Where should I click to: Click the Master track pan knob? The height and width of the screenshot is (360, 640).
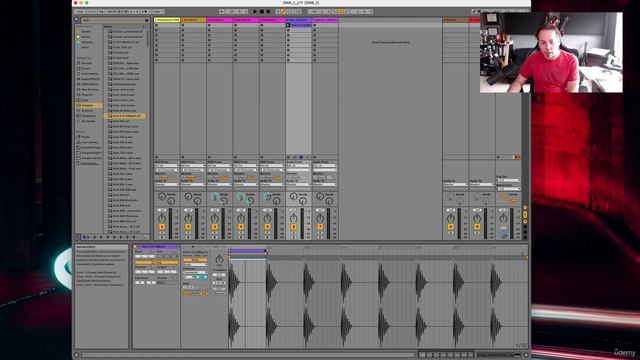coord(503,218)
